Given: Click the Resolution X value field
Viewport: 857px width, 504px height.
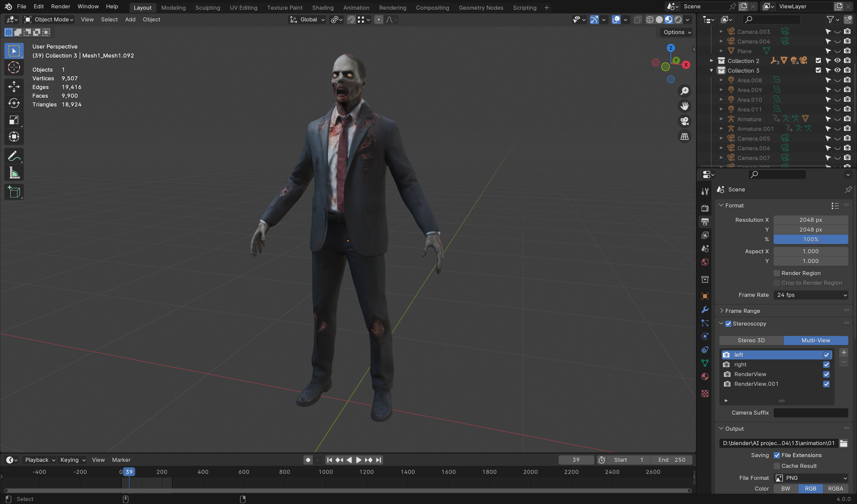Looking at the screenshot, I should pyautogui.click(x=811, y=220).
